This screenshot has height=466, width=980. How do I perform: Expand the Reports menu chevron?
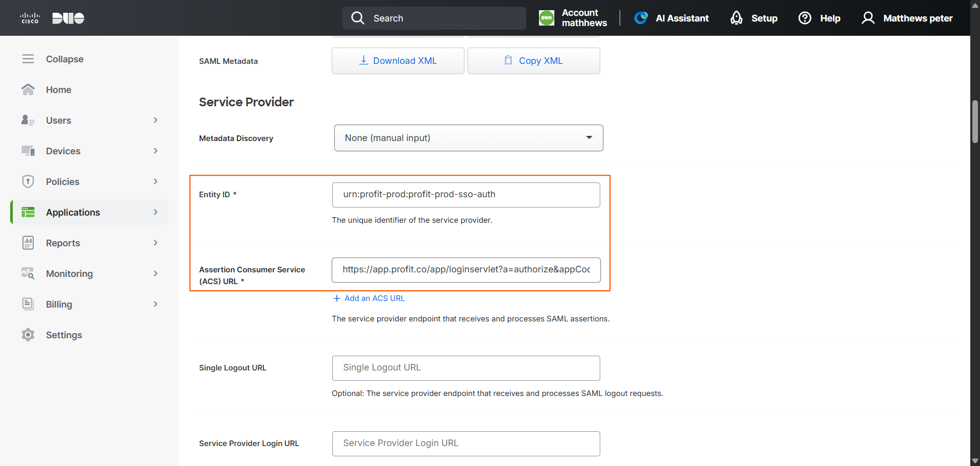pyautogui.click(x=156, y=243)
